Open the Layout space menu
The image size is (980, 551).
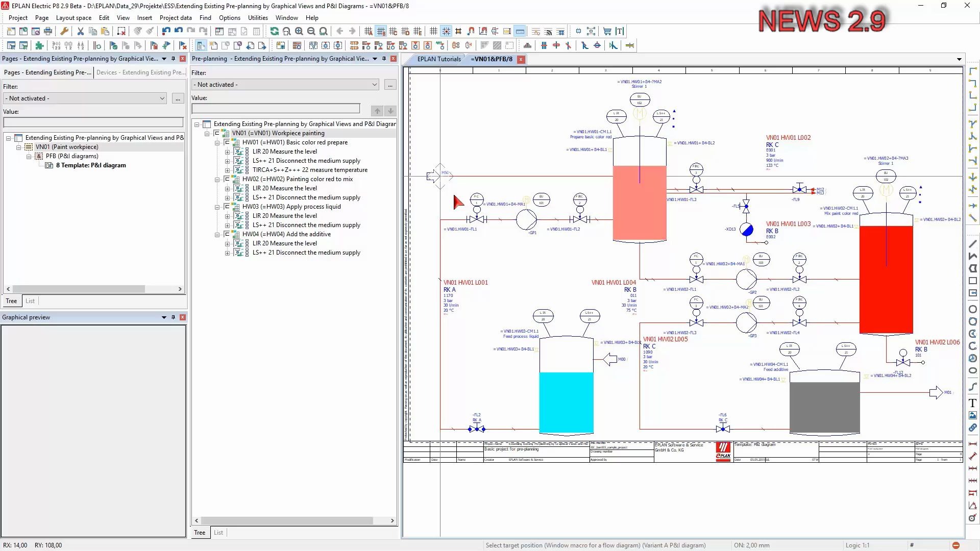tap(73, 17)
